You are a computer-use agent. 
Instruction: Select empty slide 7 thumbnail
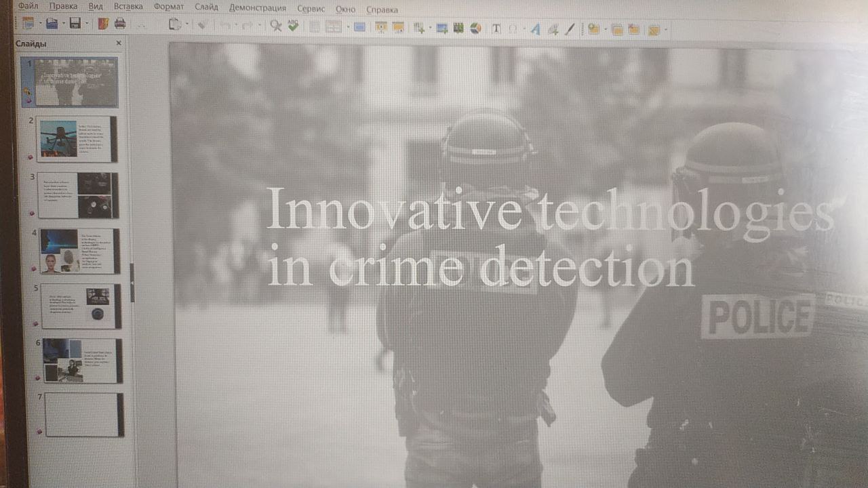coord(84,415)
